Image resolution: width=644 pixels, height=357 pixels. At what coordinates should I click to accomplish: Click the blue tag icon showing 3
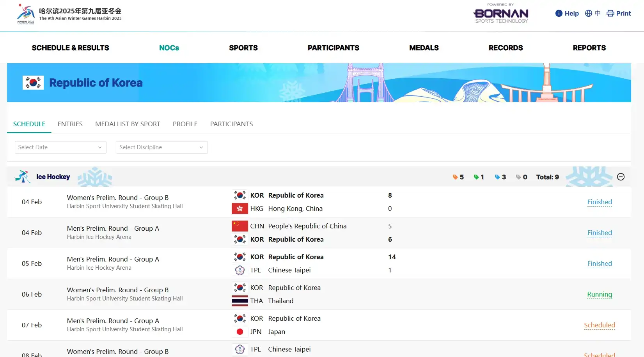(x=497, y=177)
